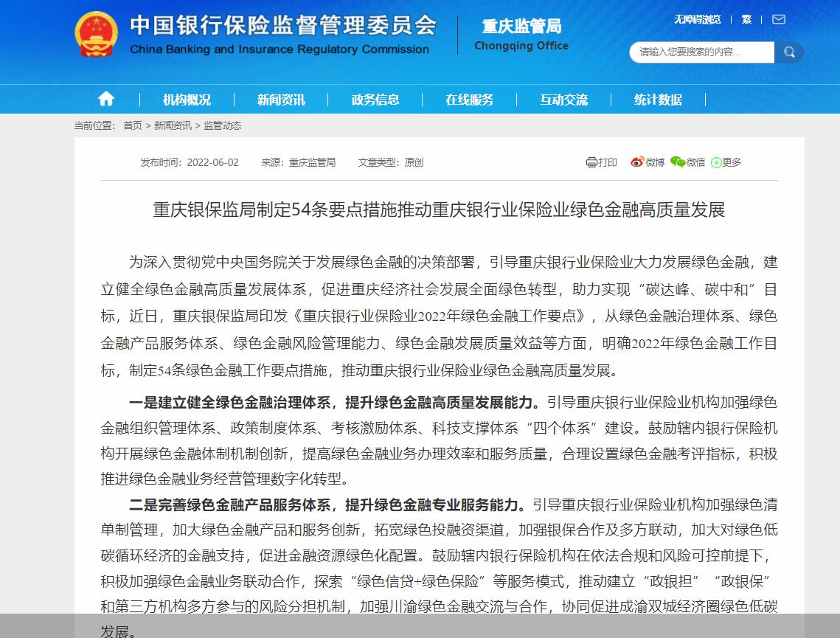Click the 无障碍浏览 accessibility link

(x=696, y=19)
